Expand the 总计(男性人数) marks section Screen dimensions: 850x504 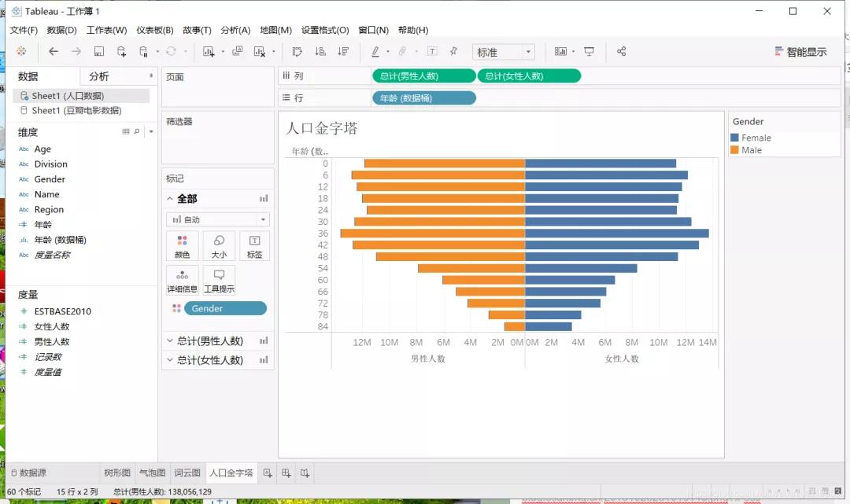169,340
